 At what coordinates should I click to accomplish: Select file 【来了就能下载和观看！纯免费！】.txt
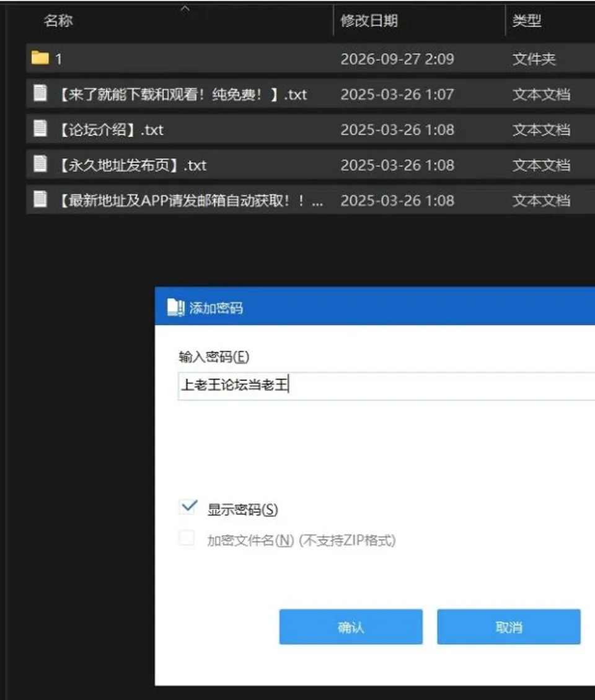183,95
